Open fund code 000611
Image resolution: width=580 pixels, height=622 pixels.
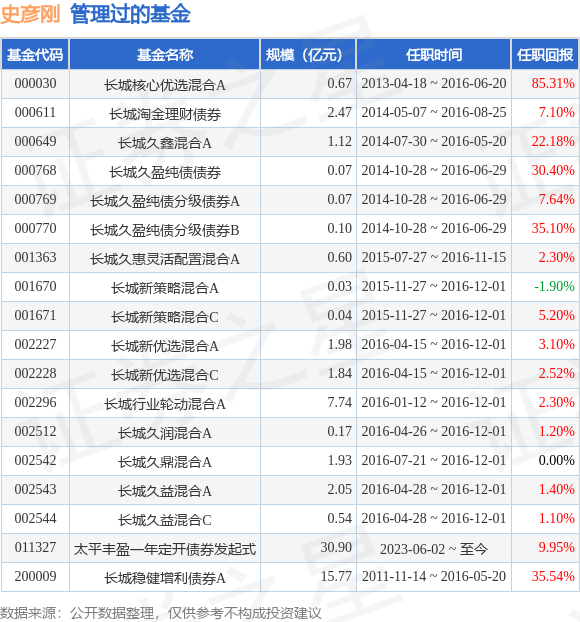coord(35,113)
